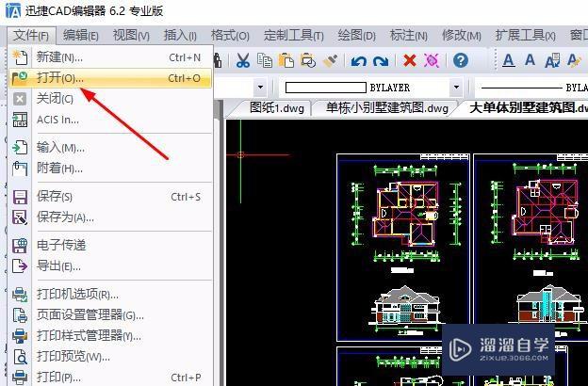
Task: Open the 文件(F) menu
Action: point(31,36)
